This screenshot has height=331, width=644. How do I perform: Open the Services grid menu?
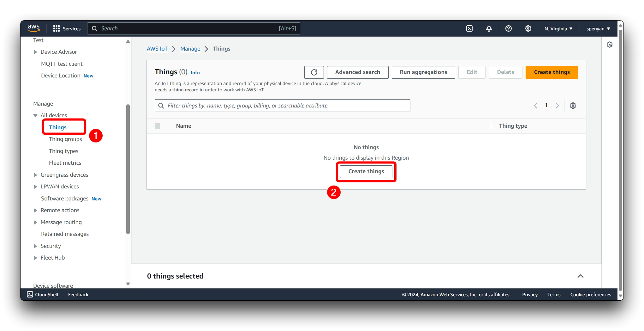click(x=67, y=28)
